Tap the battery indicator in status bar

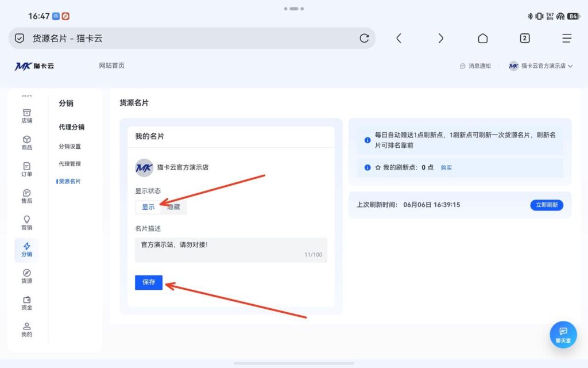[x=574, y=16]
